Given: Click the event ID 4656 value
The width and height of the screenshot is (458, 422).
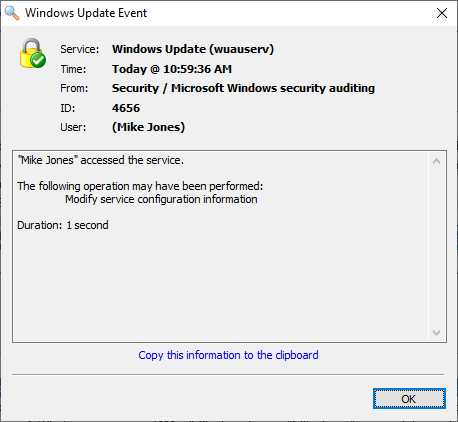Looking at the screenshot, I should (x=126, y=108).
